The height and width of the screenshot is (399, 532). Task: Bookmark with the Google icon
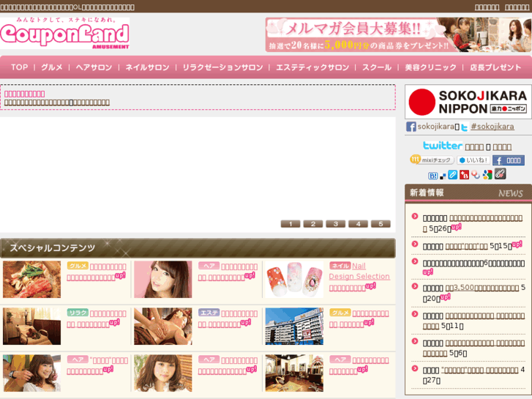[x=487, y=174]
